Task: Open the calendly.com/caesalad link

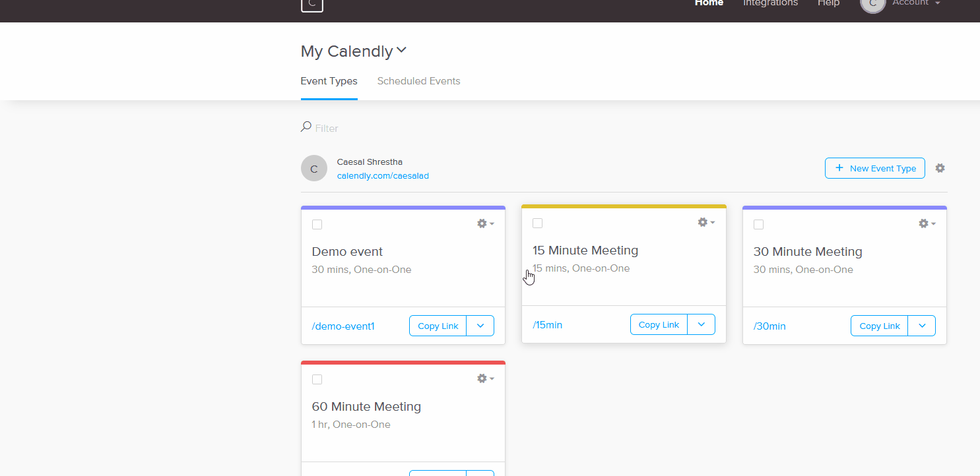Action: [x=383, y=176]
